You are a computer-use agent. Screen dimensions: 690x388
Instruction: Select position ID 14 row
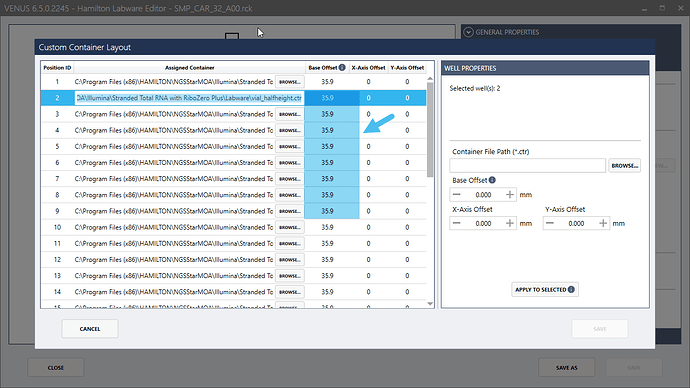[57, 292]
